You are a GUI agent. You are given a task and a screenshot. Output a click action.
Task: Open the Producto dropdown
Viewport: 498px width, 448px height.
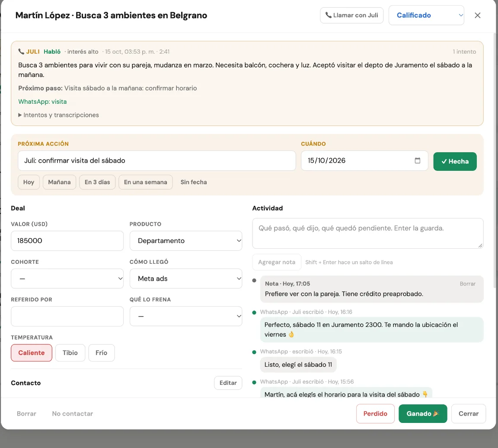pyautogui.click(x=186, y=240)
